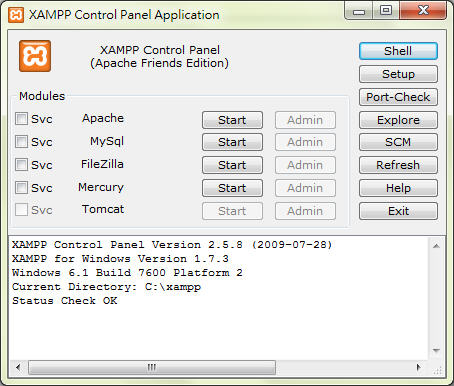454x386 pixels.
Task: Click the greyed Tomcat Start button
Action: coord(232,211)
